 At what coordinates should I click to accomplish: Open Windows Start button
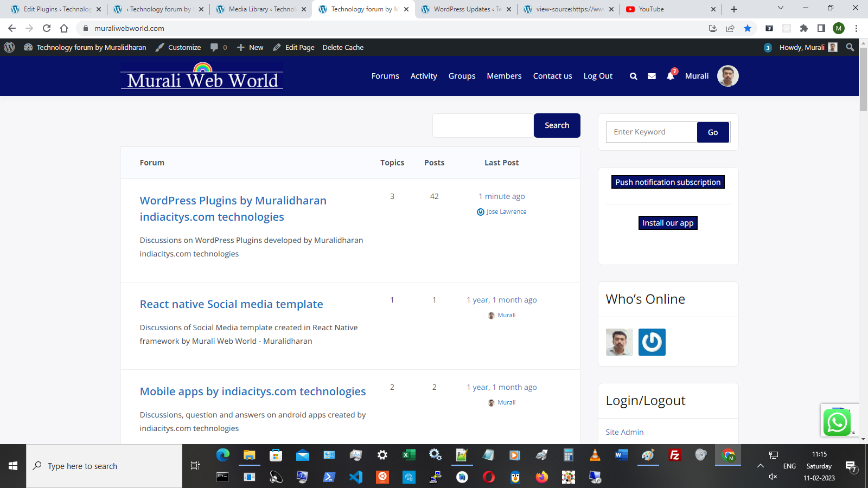pos(13,466)
